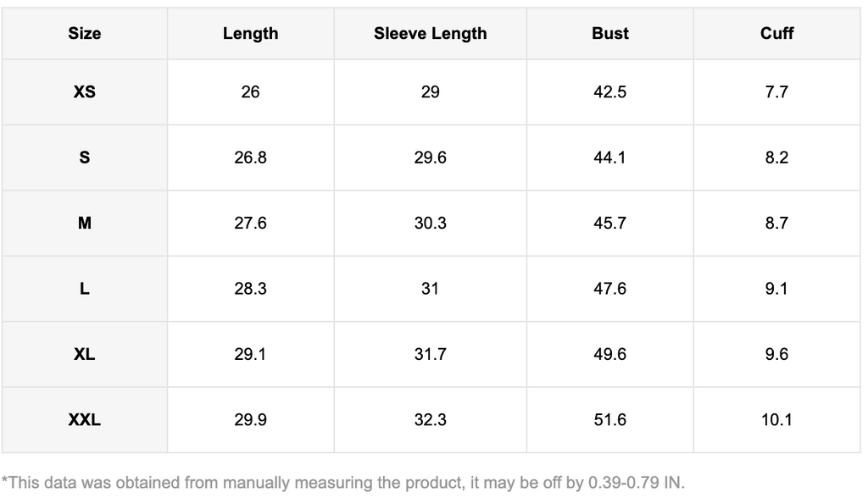Click the M sleeve length value 30.3

(430, 224)
